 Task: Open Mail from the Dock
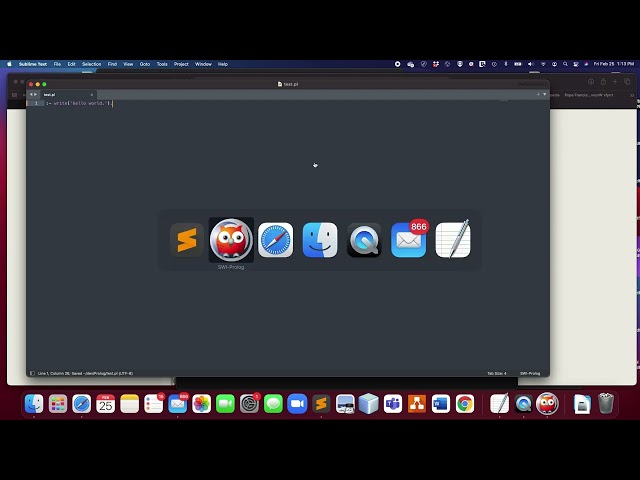click(178, 404)
